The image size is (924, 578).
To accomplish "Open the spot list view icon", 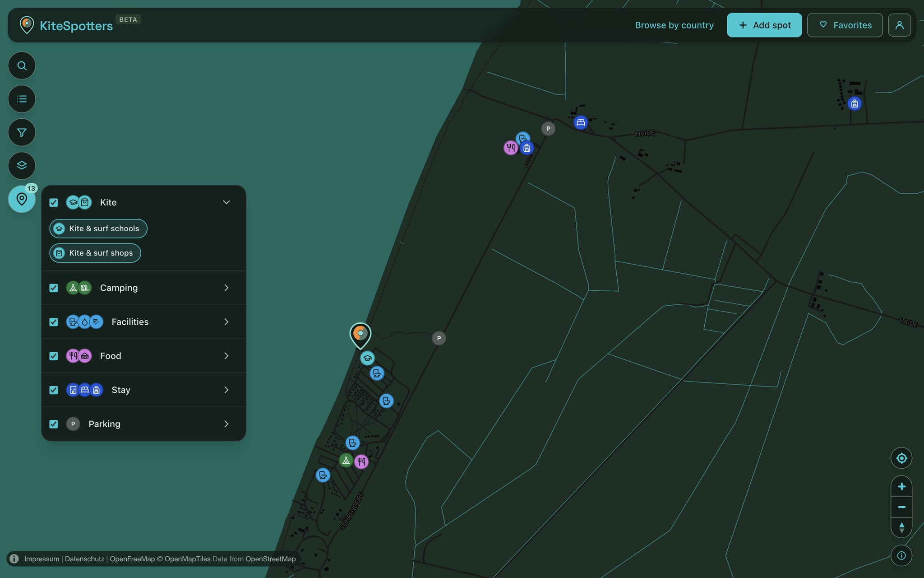I will coord(22,99).
